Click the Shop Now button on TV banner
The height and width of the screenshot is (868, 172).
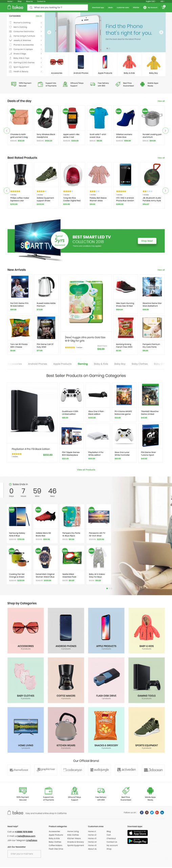pyautogui.click(x=147, y=241)
